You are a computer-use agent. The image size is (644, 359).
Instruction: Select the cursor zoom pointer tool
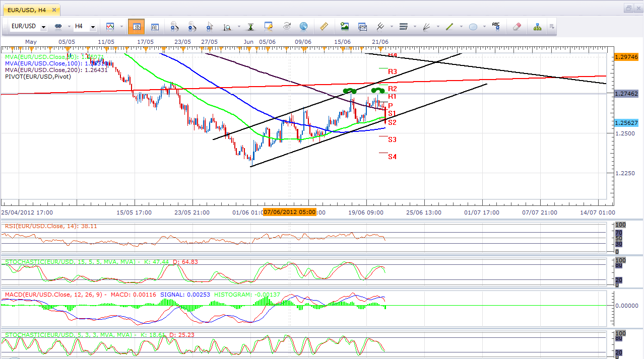pos(210,26)
